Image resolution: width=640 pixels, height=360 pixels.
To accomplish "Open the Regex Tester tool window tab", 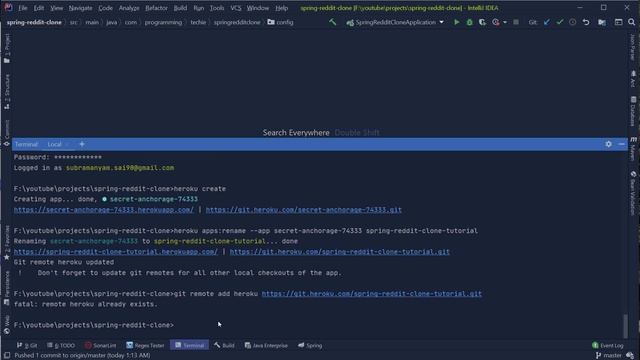I will [x=145, y=345].
